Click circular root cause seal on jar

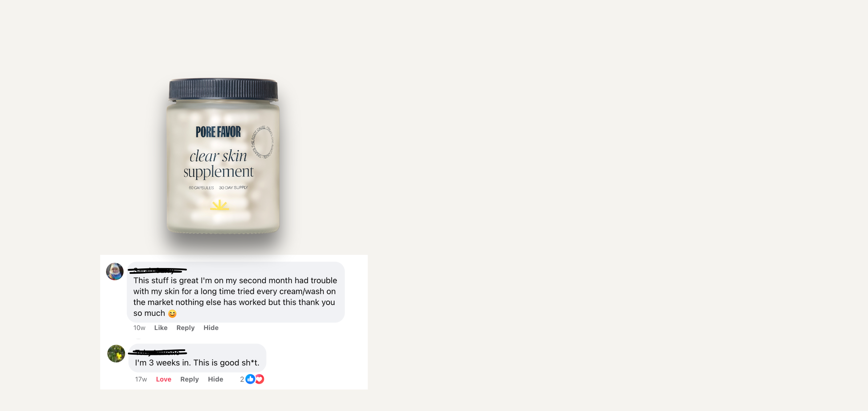[x=263, y=142]
